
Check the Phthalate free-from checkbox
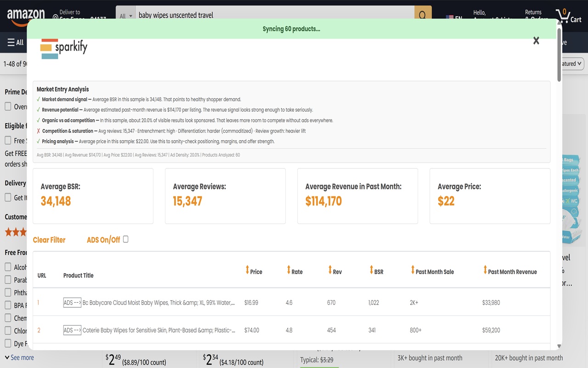8,292
